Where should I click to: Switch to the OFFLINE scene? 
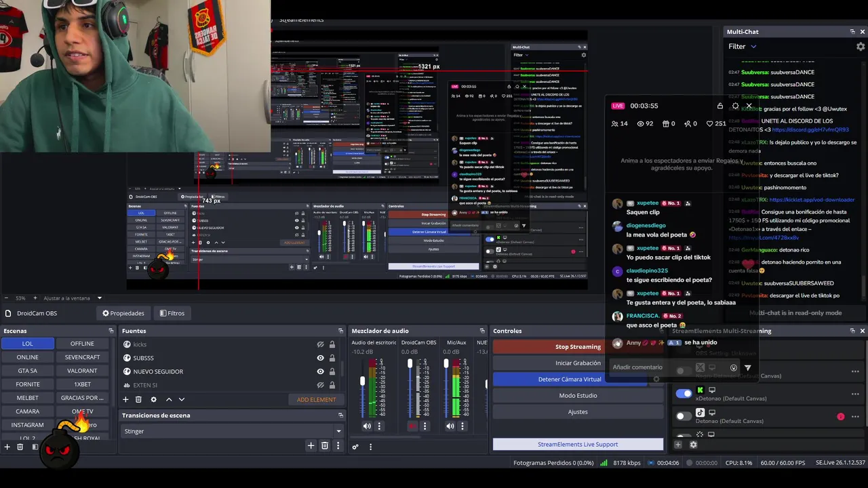pyautogui.click(x=82, y=344)
